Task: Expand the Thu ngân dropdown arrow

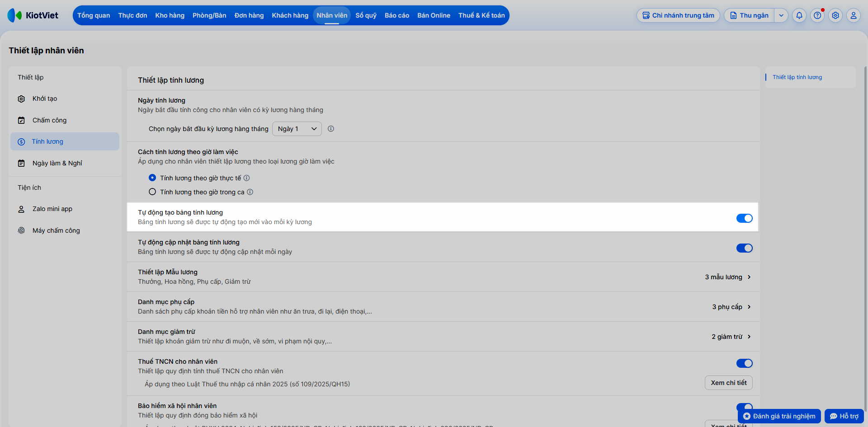Action: [x=781, y=15]
